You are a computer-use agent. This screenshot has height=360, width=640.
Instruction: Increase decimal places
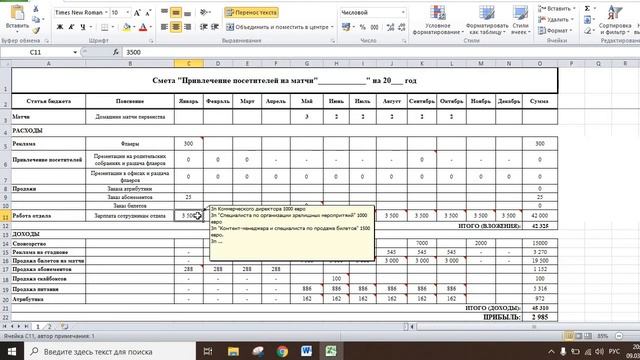[391, 27]
